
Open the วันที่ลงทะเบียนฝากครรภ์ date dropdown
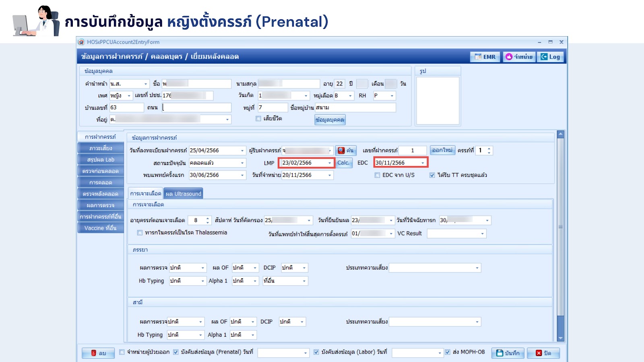(x=242, y=151)
